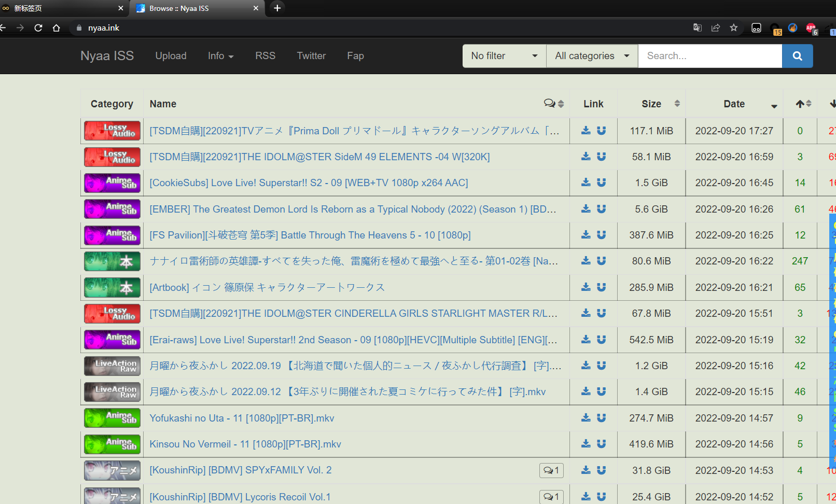Open the RSS feed link

265,56
